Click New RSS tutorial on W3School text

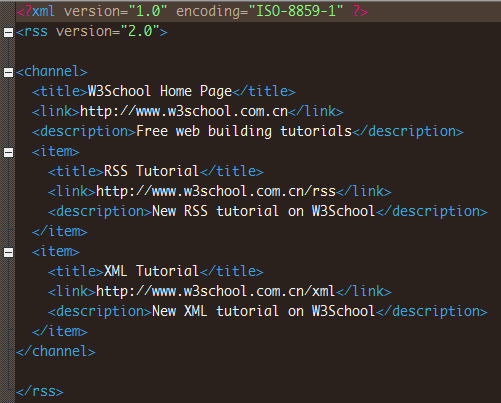(x=264, y=211)
